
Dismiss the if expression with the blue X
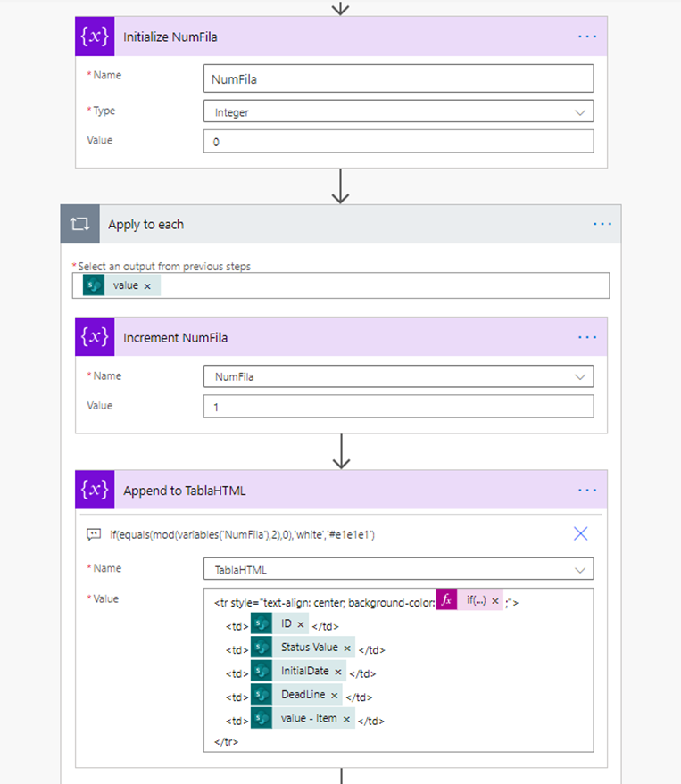(x=581, y=533)
